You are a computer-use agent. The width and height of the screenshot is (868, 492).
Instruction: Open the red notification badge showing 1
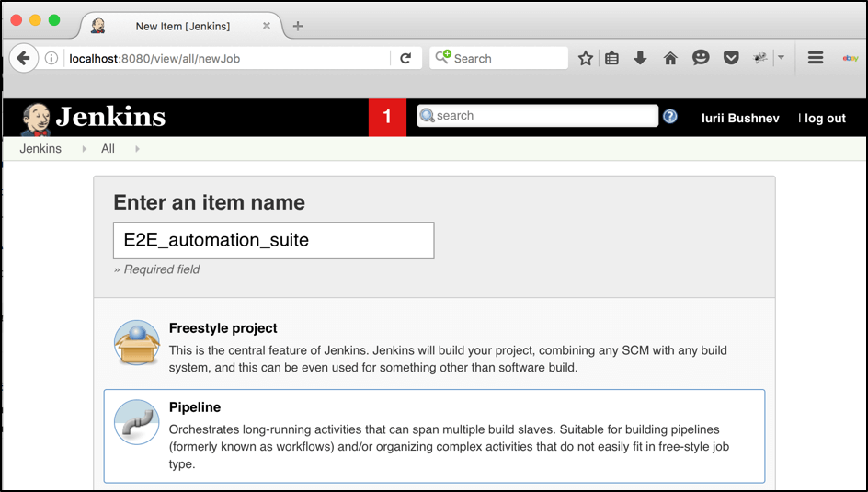point(387,118)
